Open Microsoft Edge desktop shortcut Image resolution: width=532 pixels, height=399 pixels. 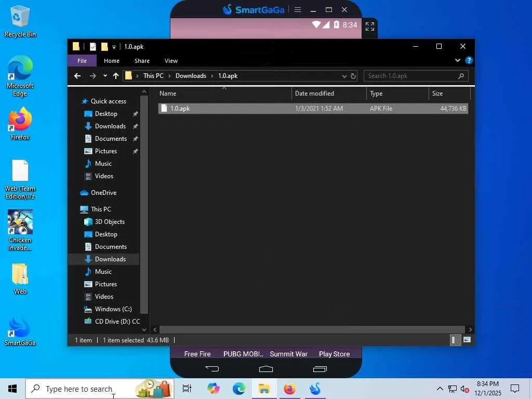20,76
